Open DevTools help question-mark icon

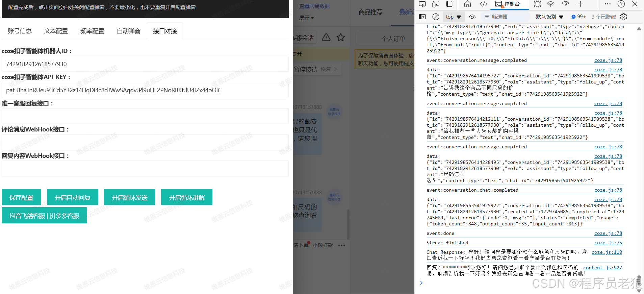coord(621,4)
